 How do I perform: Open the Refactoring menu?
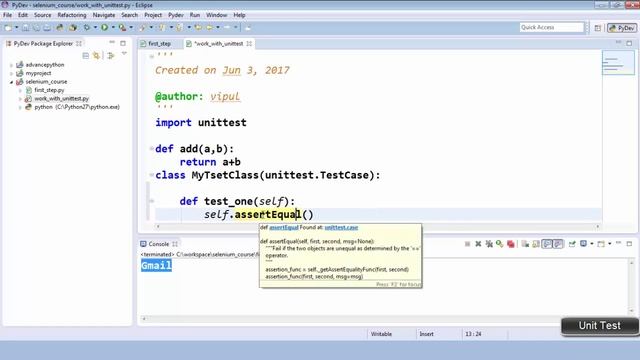(x=72, y=15)
